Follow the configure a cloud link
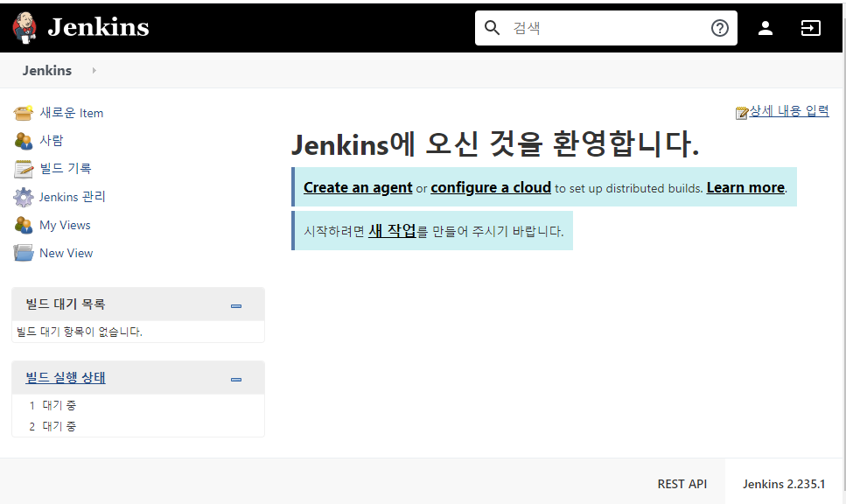The image size is (846, 504). pos(491,187)
